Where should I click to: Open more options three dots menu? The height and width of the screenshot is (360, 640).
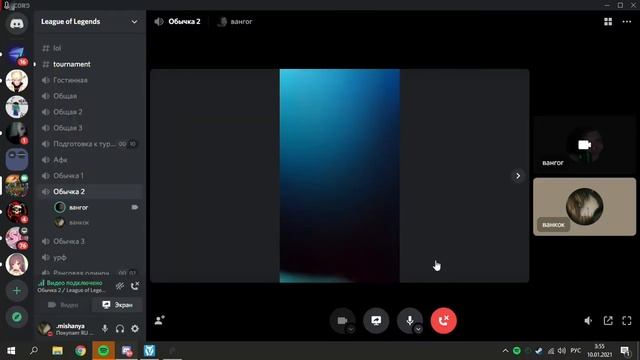(627, 22)
